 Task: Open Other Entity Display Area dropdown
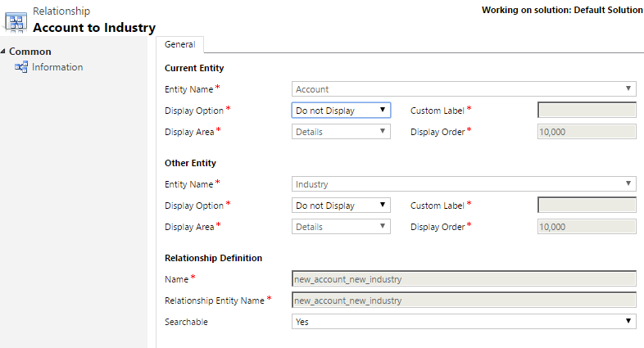click(x=341, y=227)
